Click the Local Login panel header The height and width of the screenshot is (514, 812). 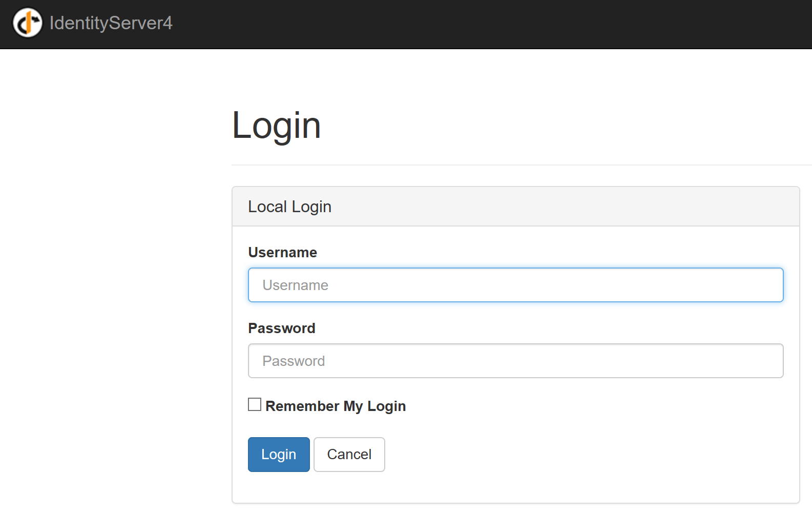pyautogui.click(x=515, y=207)
